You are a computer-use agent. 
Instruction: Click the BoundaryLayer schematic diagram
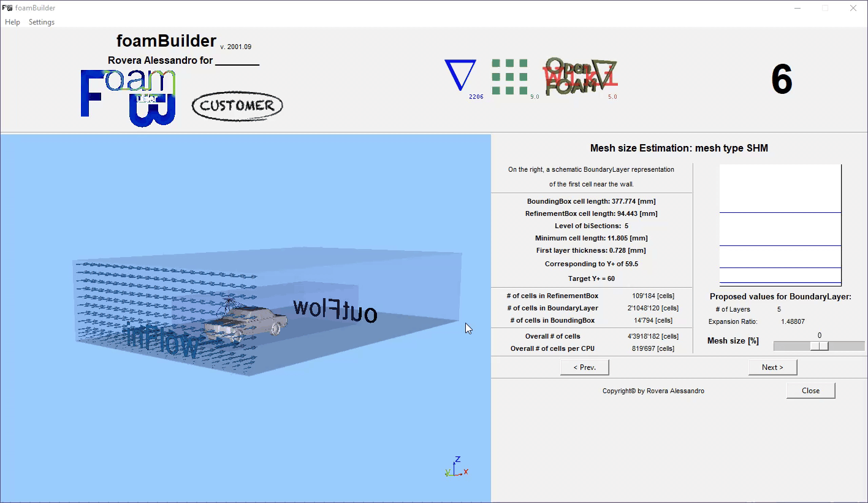click(780, 225)
